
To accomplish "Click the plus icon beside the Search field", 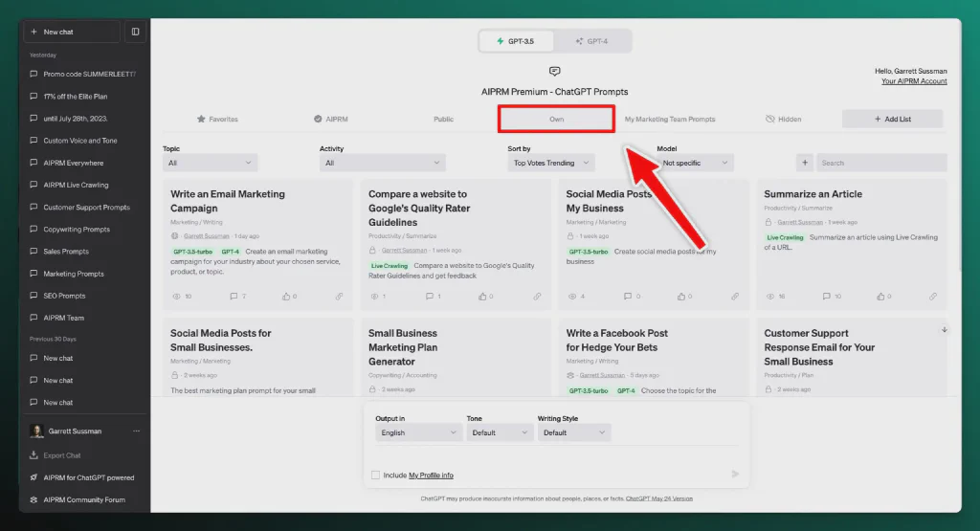I will pos(804,163).
